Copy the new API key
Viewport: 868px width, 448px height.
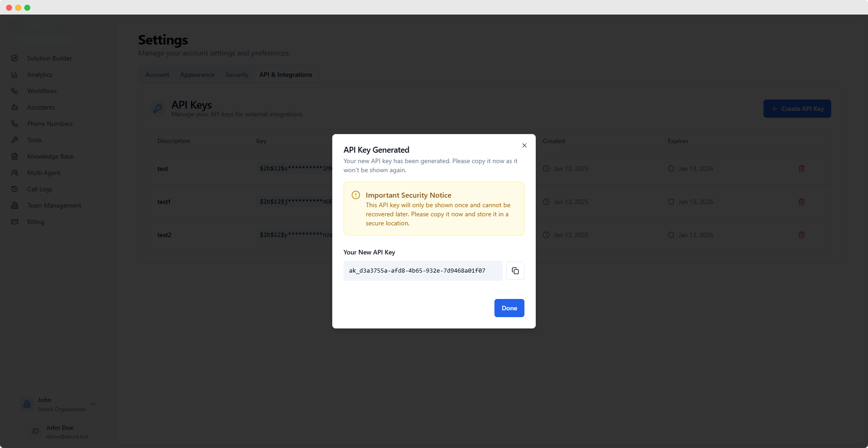[x=515, y=270]
